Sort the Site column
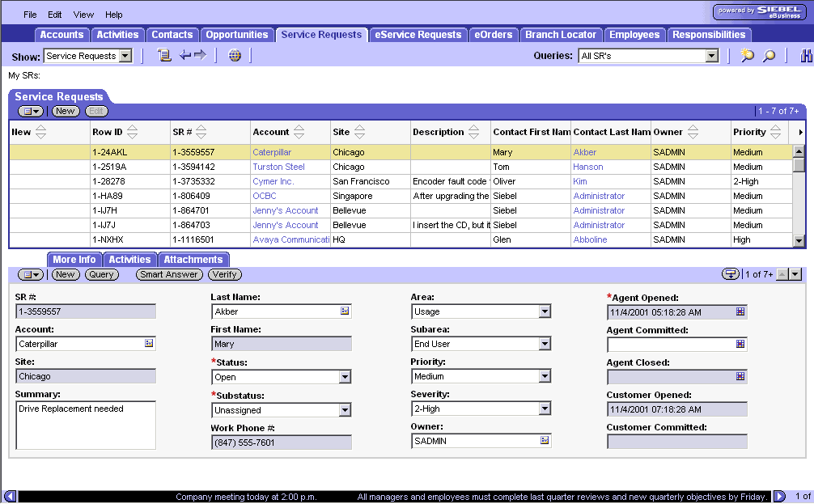Screen dimensions: 814x504 [359, 132]
